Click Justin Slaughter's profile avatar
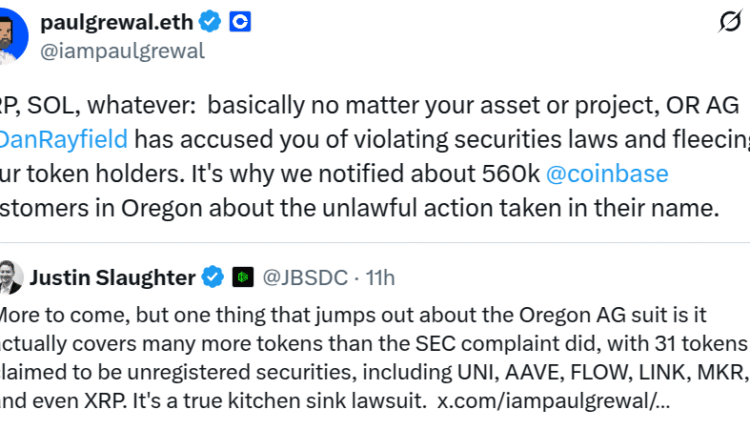Screen dimensions: 750x430 coord(10,277)
